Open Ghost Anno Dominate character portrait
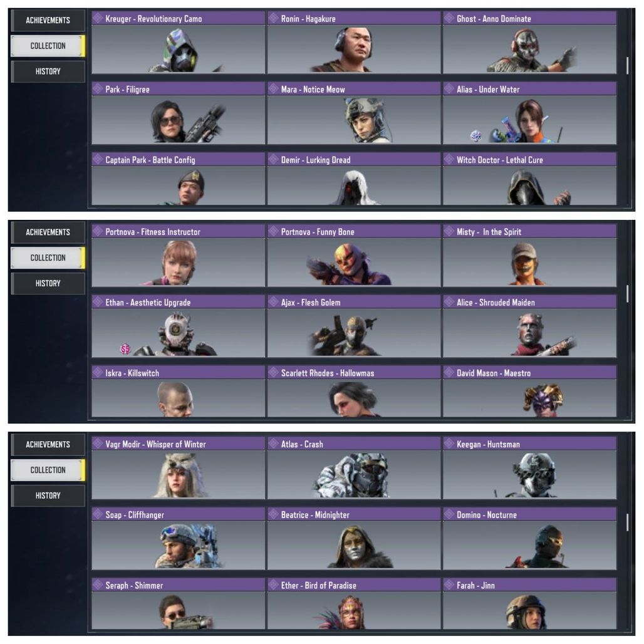The width and height of the screenshot is (644, 644). pos(529,49)
